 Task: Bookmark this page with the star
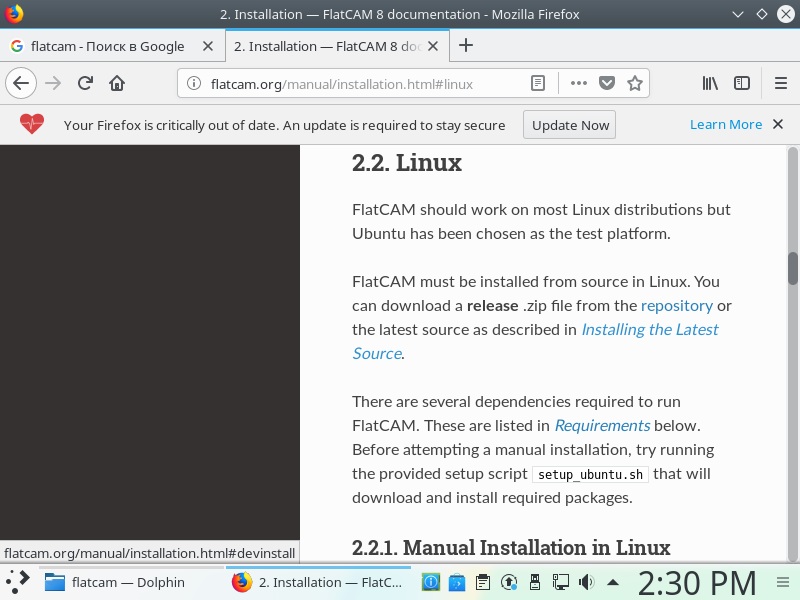635,83
